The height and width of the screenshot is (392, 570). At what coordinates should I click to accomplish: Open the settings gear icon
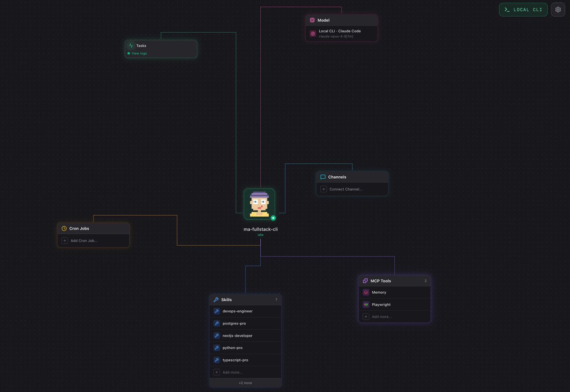tap(558, 10)
